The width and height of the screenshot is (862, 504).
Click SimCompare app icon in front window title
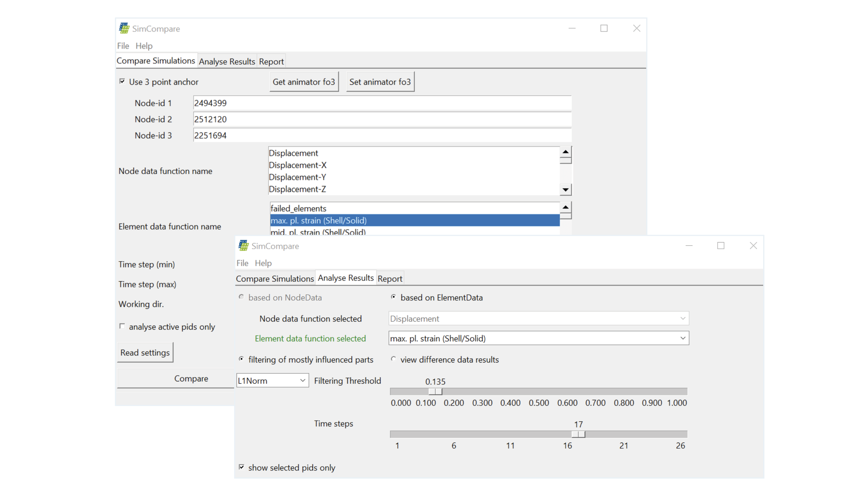pos(243,246)
